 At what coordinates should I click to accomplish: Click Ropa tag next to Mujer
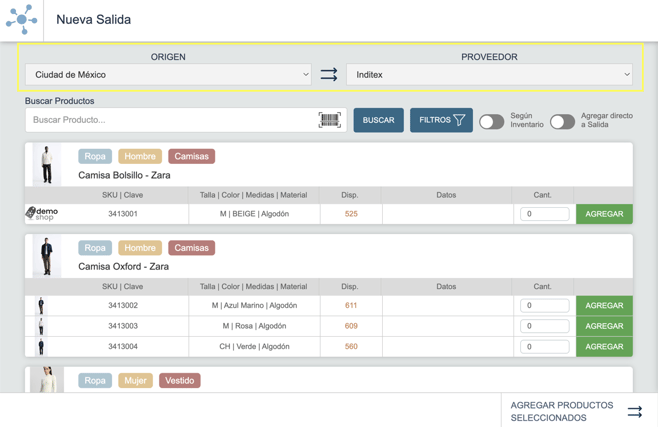click(x=95, y=380)
